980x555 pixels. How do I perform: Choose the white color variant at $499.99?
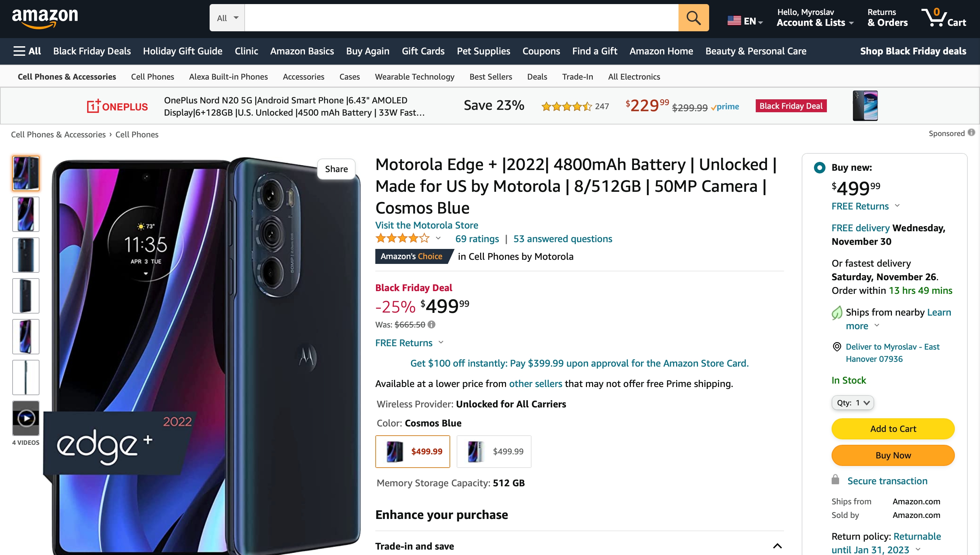tap(494, 452)
